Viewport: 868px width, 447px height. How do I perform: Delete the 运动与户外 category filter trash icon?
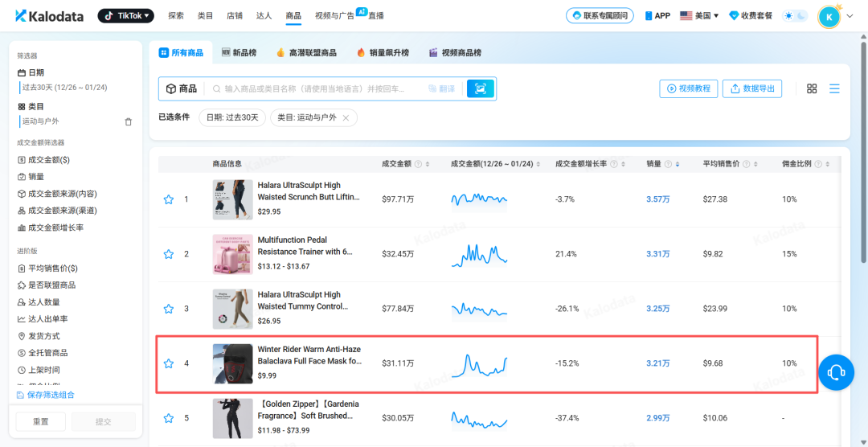pyautogui.click(x=128, y=121)
